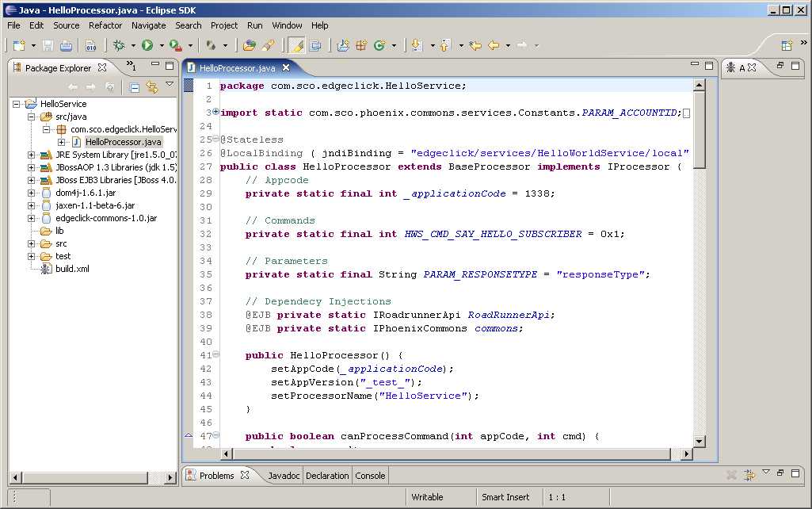812x509 pixels.
Task: Click the Back navigation yellow arrow
Action: click(x=494, y=46)
